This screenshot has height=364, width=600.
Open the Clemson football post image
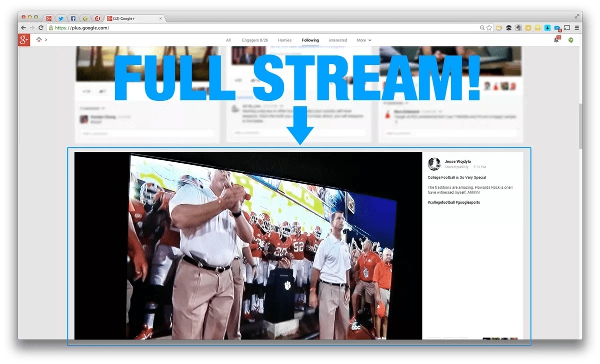click(248, 246)
